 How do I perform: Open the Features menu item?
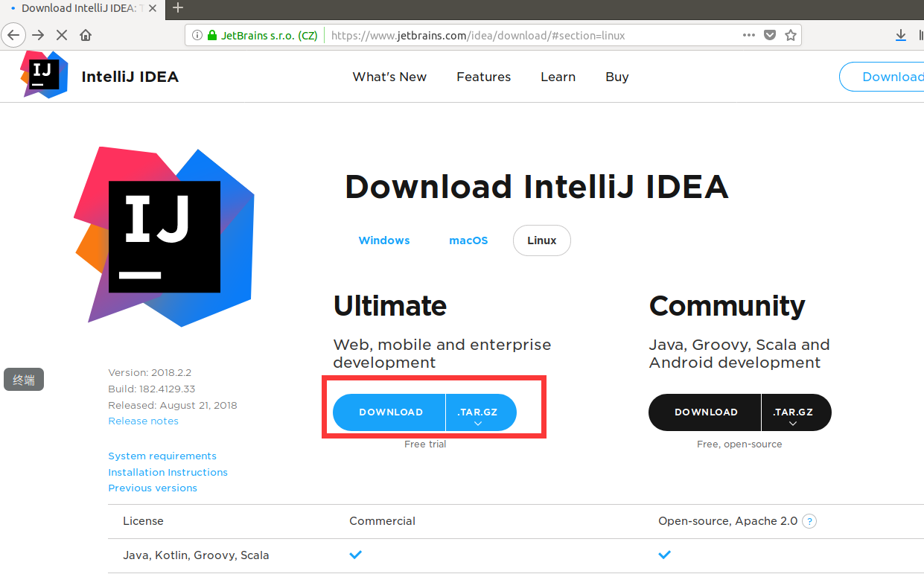pyautogui.click(x=484, y=77)
